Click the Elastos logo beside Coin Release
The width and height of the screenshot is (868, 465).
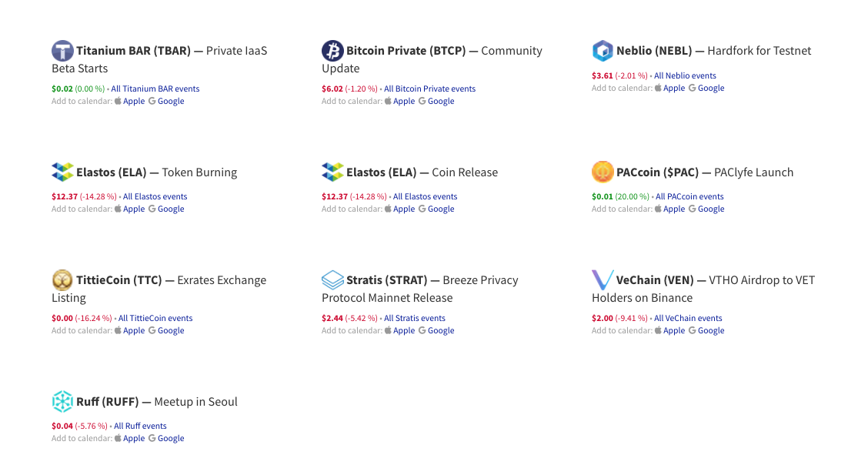click(x=332, y=172)
